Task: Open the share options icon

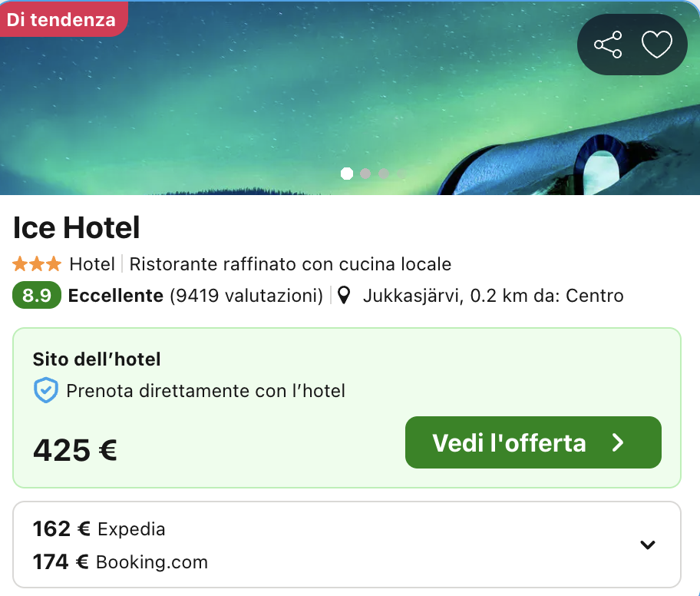Action: [608, 45]
